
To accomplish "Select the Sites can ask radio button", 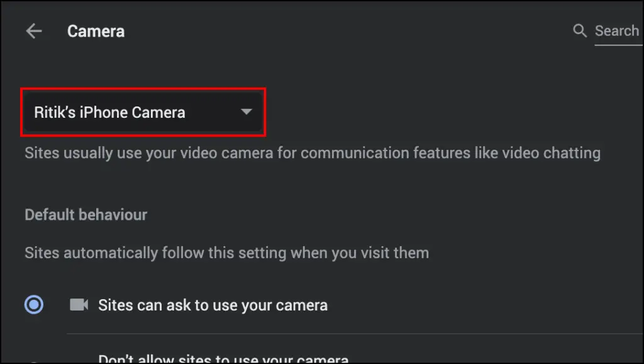I will click(34, 305).
